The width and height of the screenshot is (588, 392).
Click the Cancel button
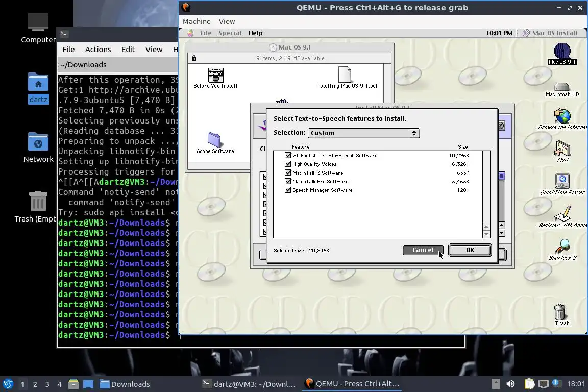[423, 250]
